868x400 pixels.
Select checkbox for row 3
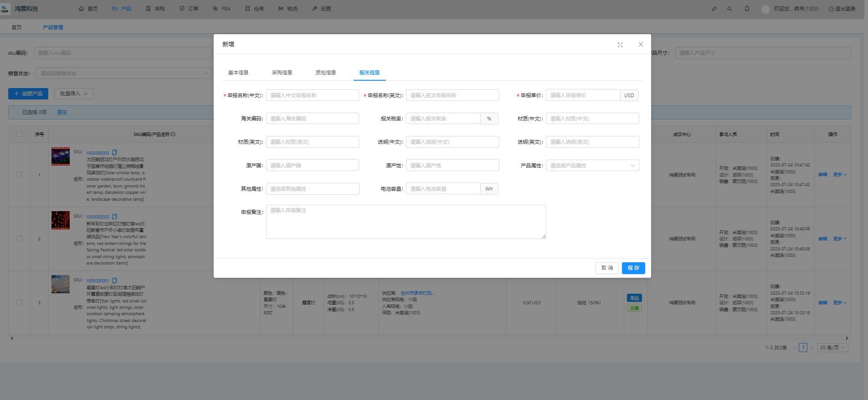[x=19, y=302]
